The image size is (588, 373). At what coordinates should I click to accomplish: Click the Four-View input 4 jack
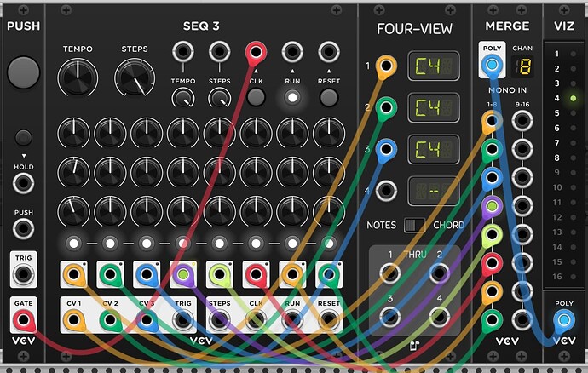coord(386,190)
